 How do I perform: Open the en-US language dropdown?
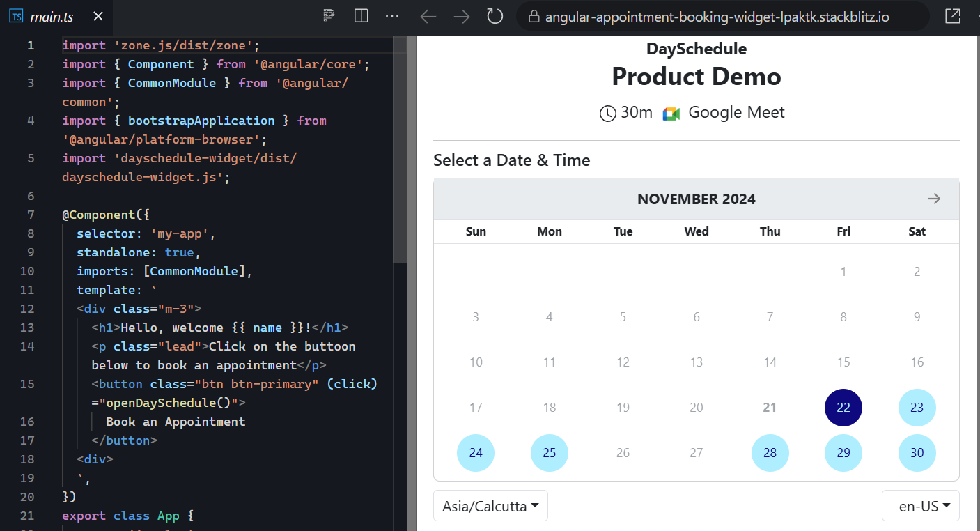click(x=920, y=506)
